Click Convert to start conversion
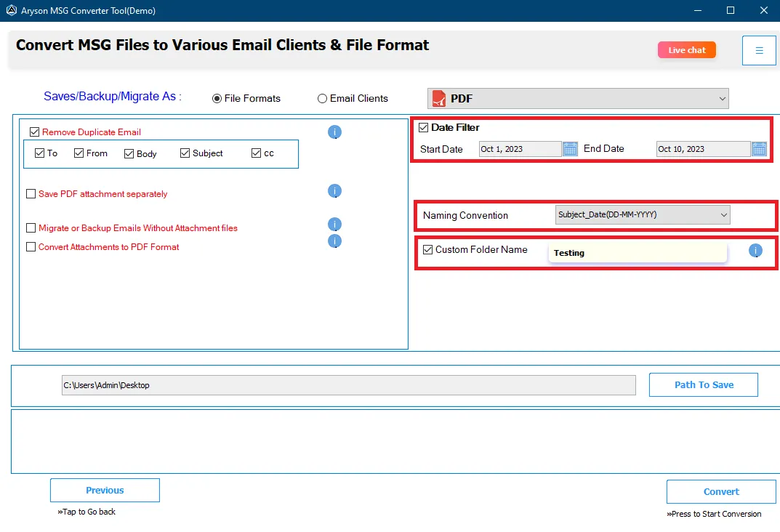Screen dimensions: 780x532 point(721,492)
